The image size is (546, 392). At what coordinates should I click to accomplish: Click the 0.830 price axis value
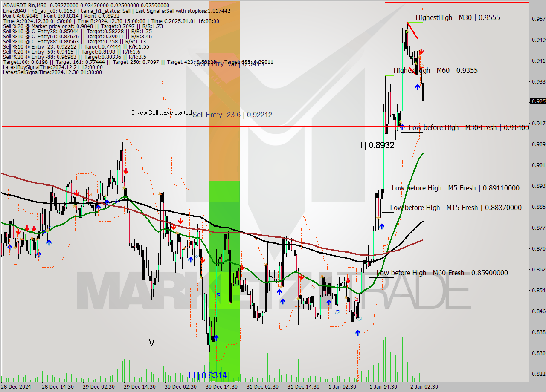pyautogui.click(x=538, y=353)
